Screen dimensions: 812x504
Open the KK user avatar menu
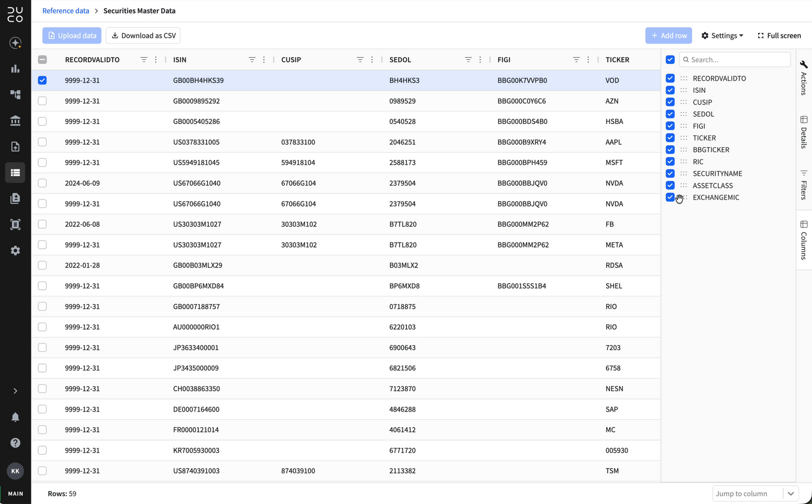[x=15, y=471]
